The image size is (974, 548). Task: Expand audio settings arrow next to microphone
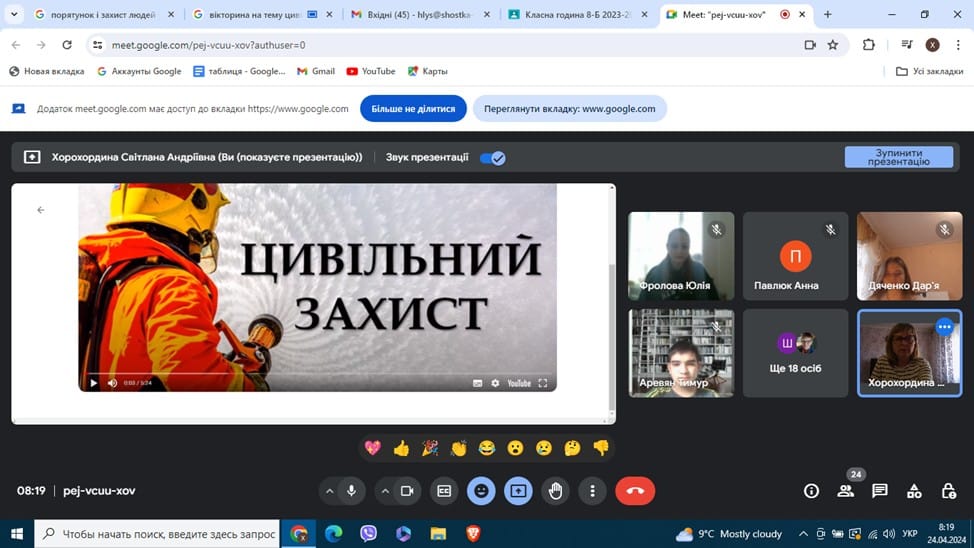(330, 491)
